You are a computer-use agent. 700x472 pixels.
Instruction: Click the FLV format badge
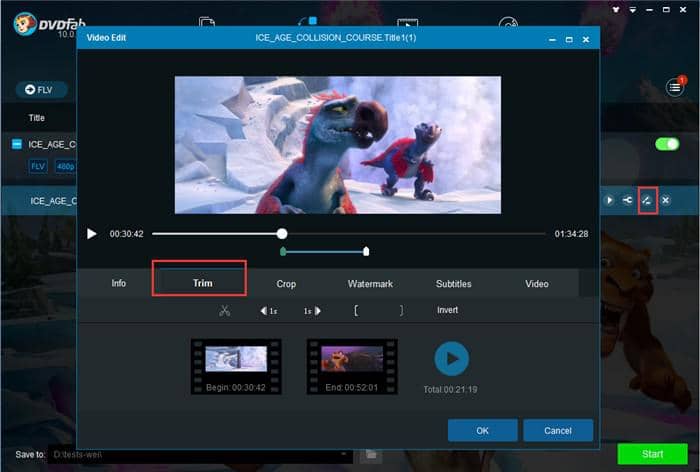click(38, 167)
